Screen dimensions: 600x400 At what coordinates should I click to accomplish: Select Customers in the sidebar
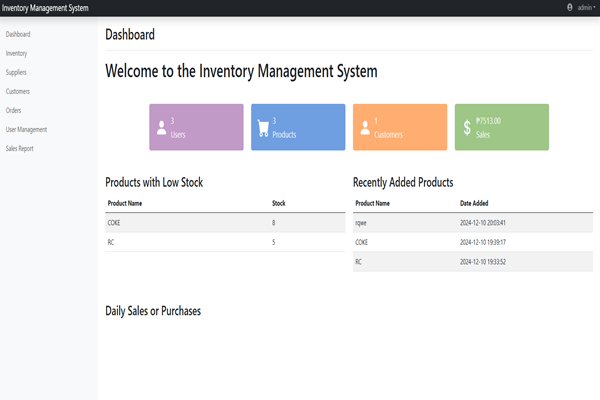tap(18, 91)
